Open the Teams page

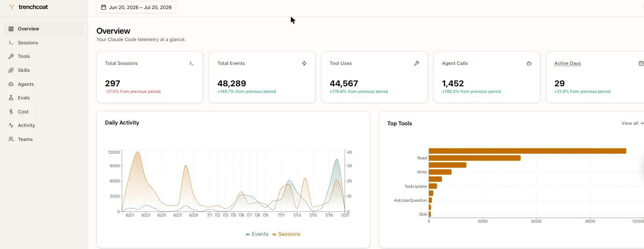pos(44,139)
